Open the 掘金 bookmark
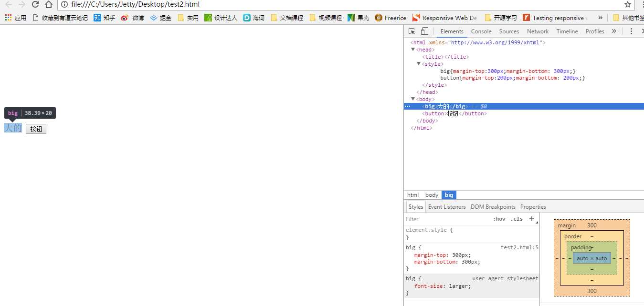The width and height of the screenshot is (644, 306). [x=160, y=18]
